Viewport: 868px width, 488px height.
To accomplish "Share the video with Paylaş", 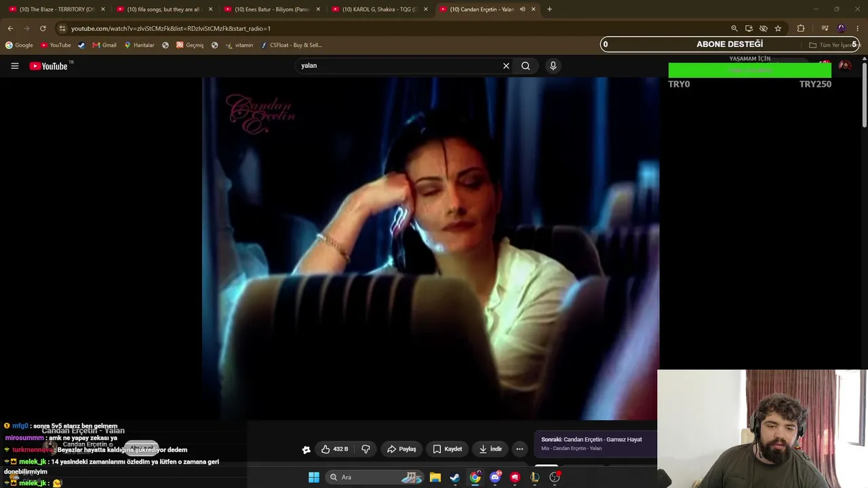I will point(401,449).
